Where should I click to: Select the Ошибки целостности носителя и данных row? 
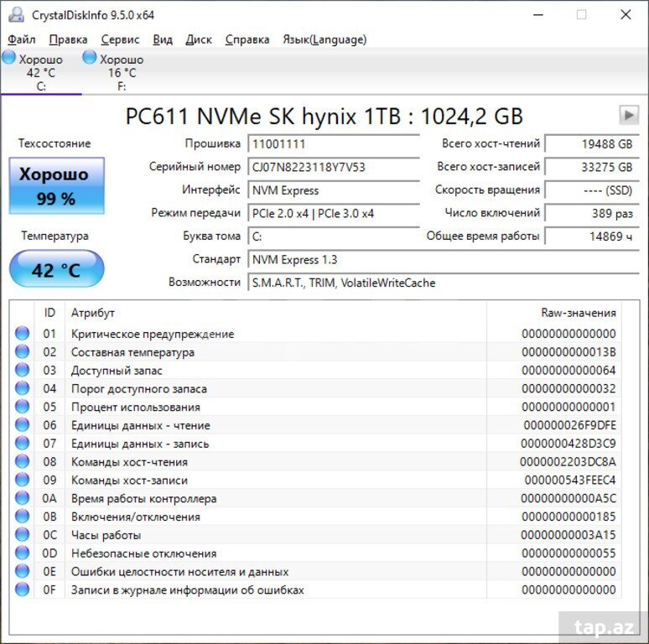[315, 571]
